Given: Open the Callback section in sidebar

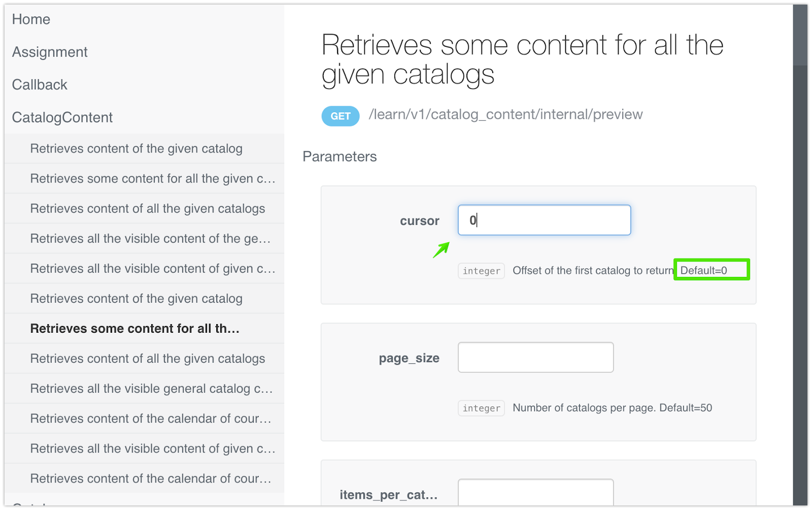Looking at the screenshot, I should click(40, 85).
